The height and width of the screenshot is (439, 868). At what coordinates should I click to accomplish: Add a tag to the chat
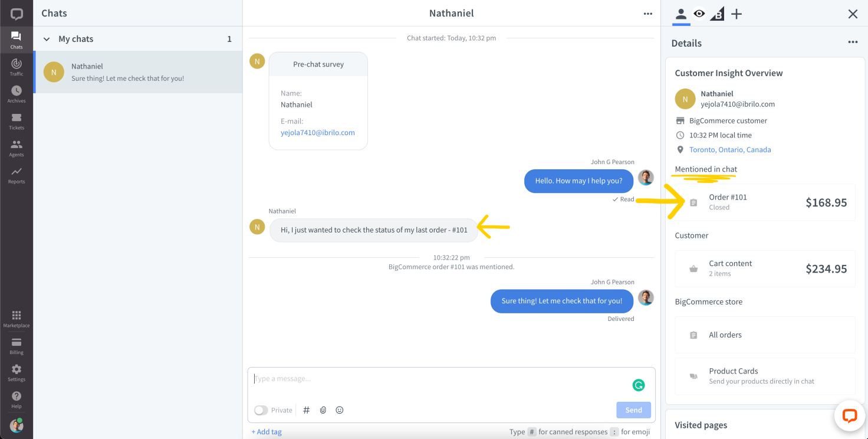coord(267,432)
